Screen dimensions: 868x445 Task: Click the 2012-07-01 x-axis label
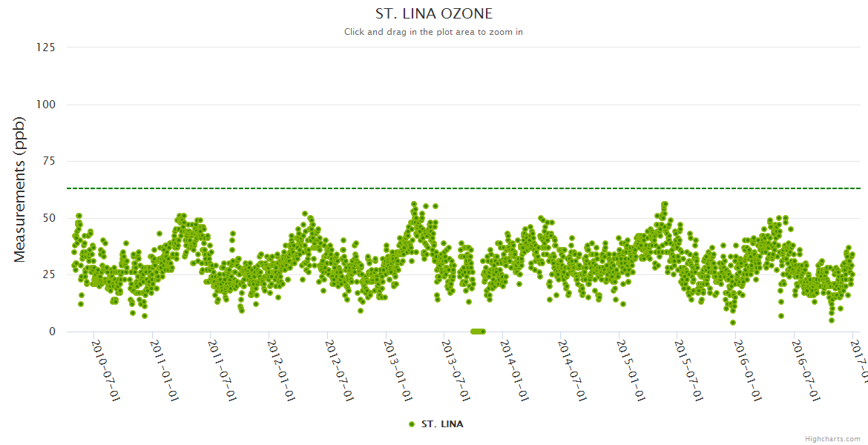pos(339,360)
